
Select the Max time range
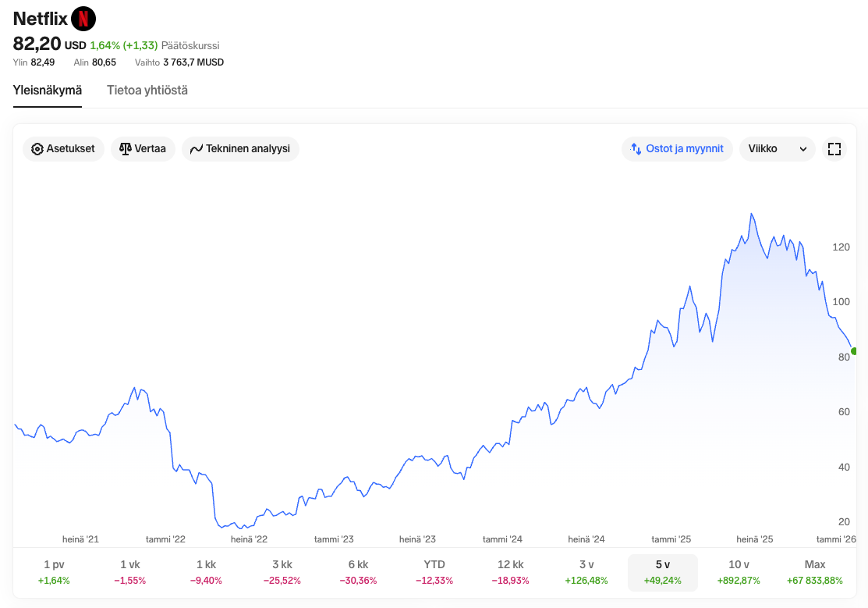[x=815, y=573]
